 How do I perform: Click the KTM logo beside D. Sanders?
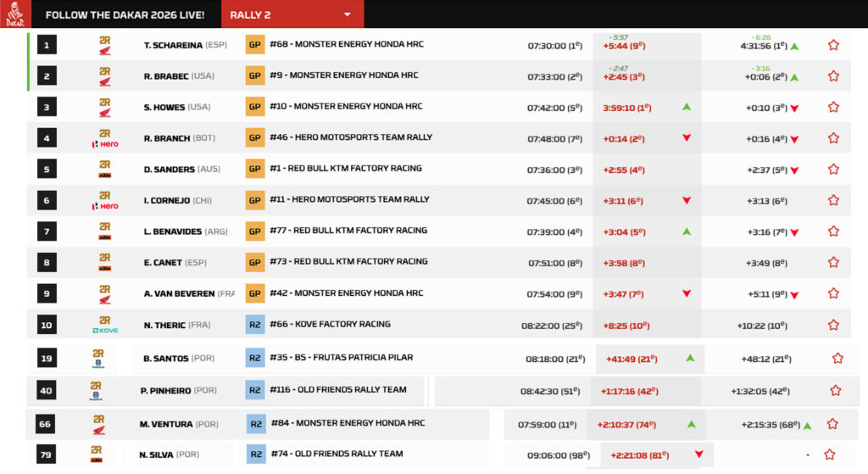(104, 170)
